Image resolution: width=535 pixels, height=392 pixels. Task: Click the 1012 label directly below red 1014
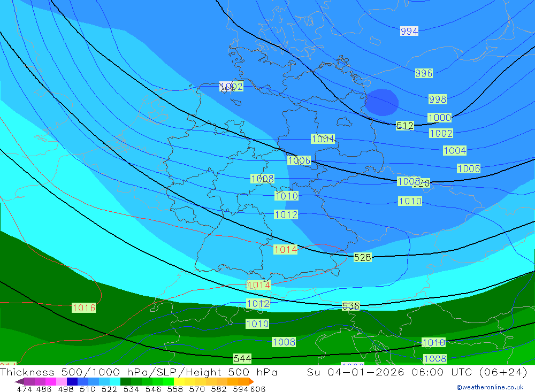258,303
